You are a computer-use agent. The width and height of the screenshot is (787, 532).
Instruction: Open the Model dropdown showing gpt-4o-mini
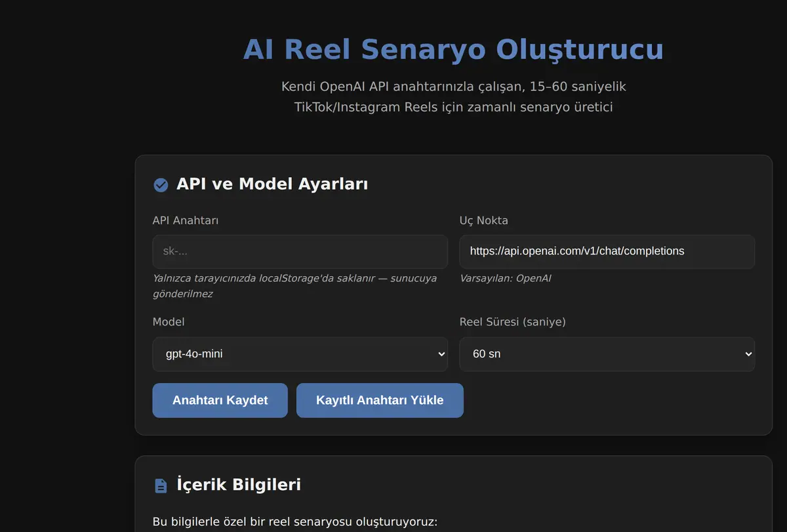[300, 354]
